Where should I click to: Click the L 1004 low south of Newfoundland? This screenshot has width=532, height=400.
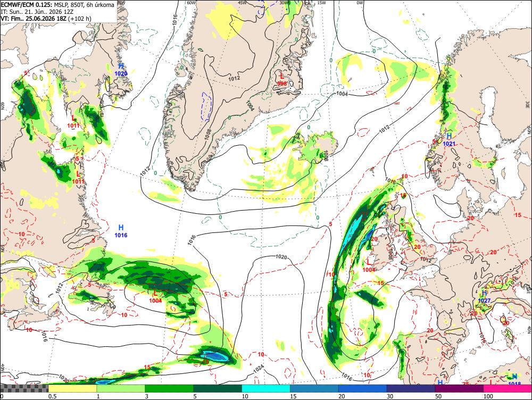pyautogui.click(x=155, y=296)
